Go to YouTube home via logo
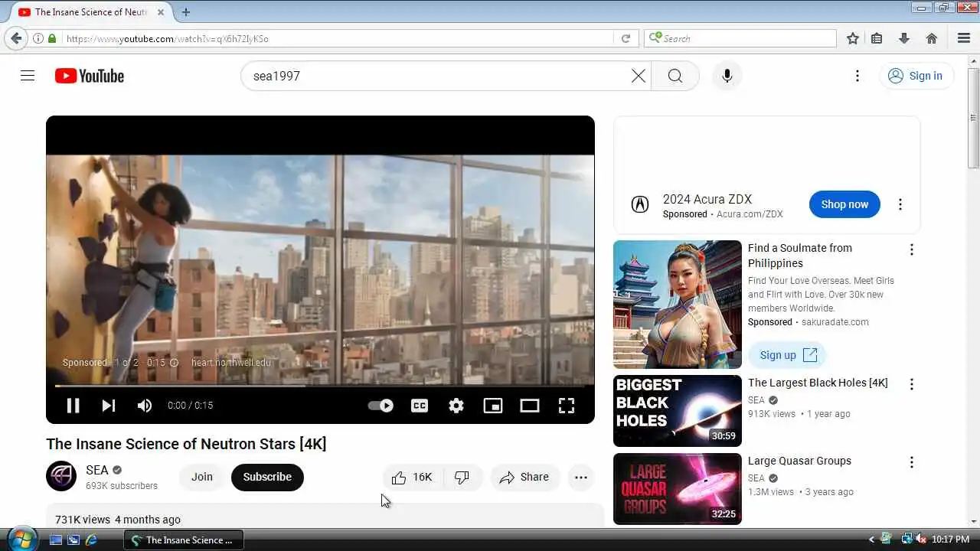The height and width of the screenshot is (551, 980). tap(90, 76)
